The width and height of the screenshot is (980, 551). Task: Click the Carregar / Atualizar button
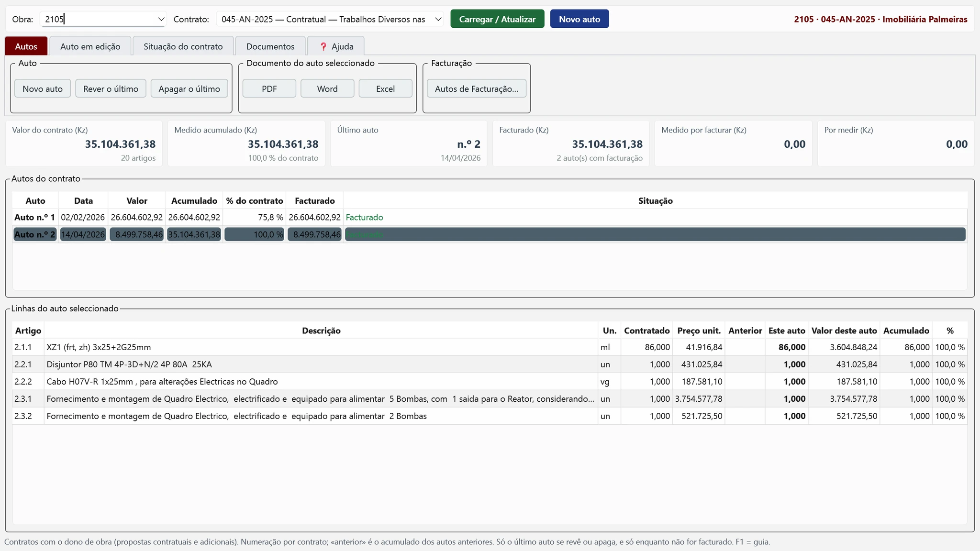(497, 19)
